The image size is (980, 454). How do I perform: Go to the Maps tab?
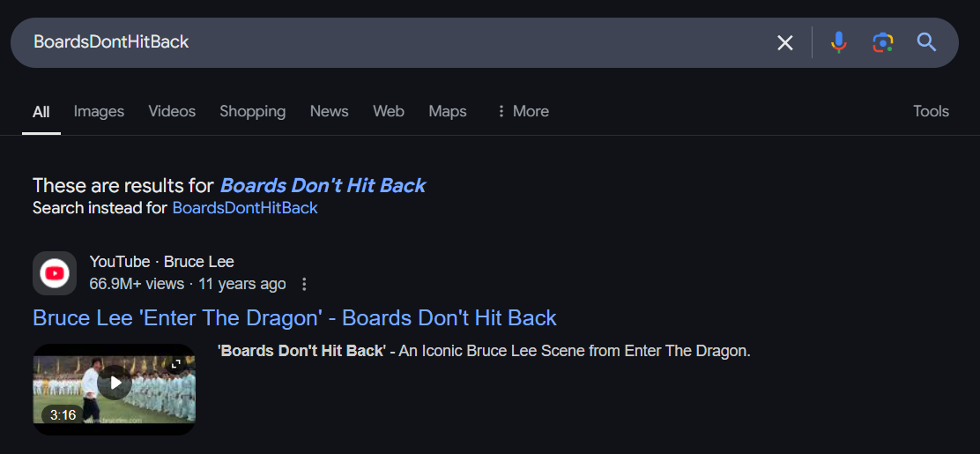[x=448, y=111]
